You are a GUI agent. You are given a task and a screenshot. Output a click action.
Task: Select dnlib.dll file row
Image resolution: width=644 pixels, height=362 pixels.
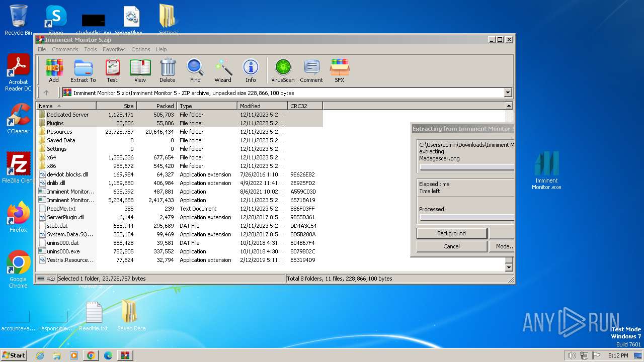pyautogui.click(x=179, y=183)
